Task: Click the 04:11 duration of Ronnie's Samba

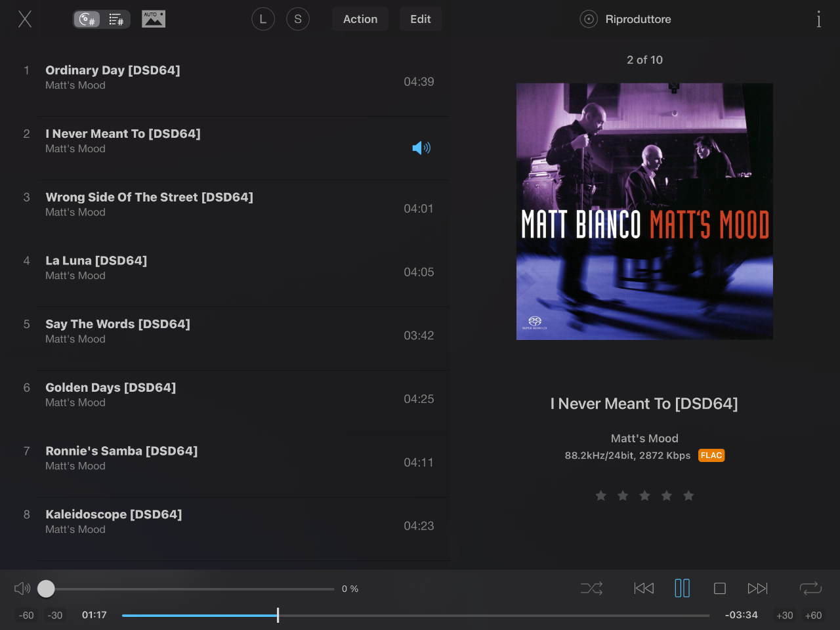Action: pyautogui.click(x=419, y=463)
